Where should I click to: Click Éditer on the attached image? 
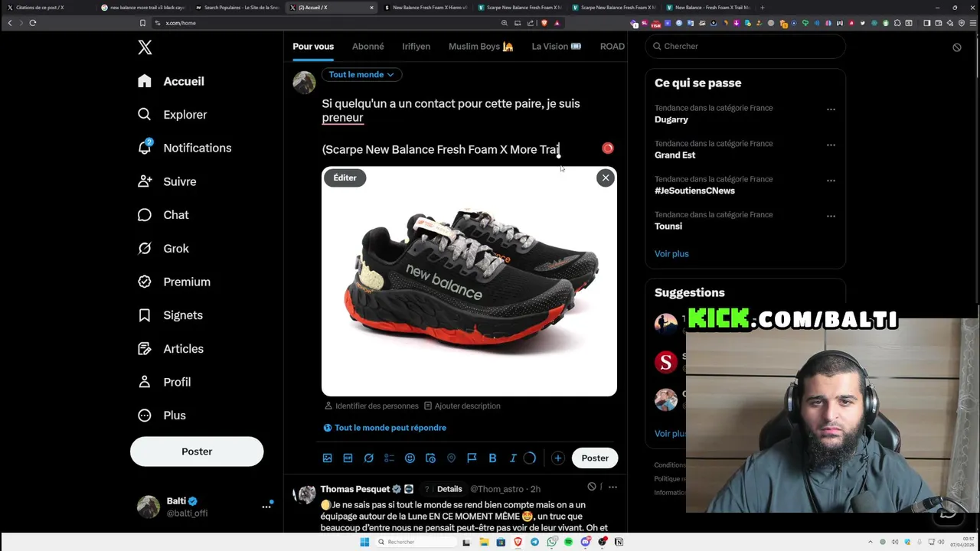point(345,178)
